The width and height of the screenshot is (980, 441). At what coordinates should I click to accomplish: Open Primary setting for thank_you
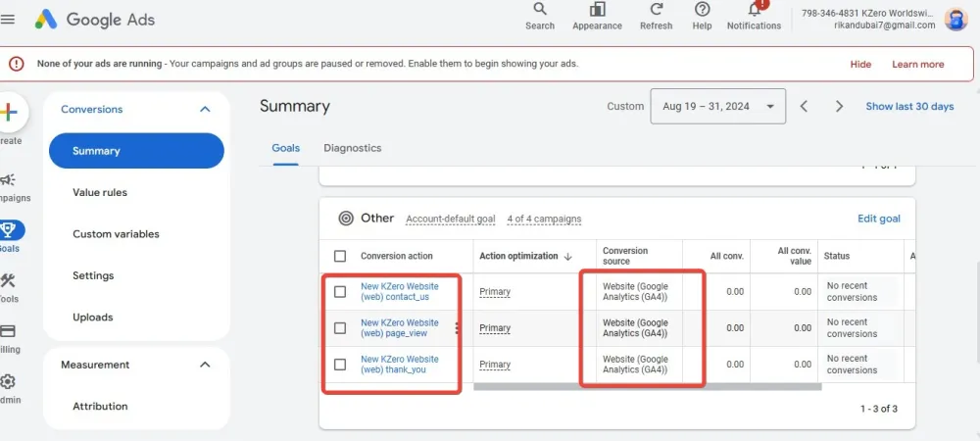495,365
